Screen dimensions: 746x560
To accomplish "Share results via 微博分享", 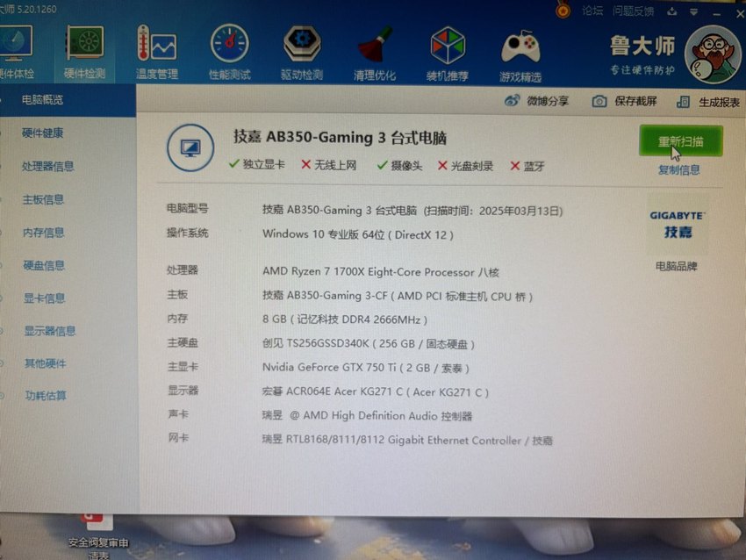I will (536, 101).
